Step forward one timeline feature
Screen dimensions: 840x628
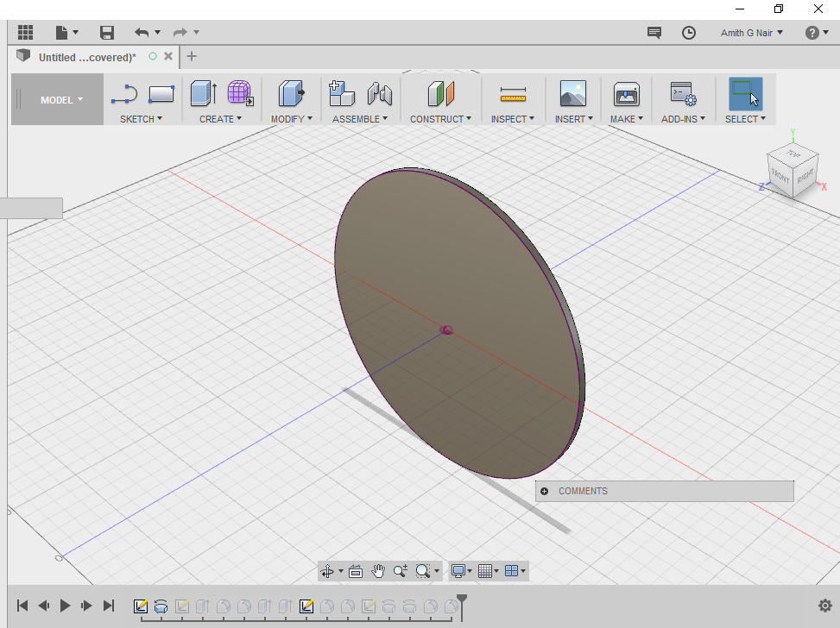pos(86,606)
